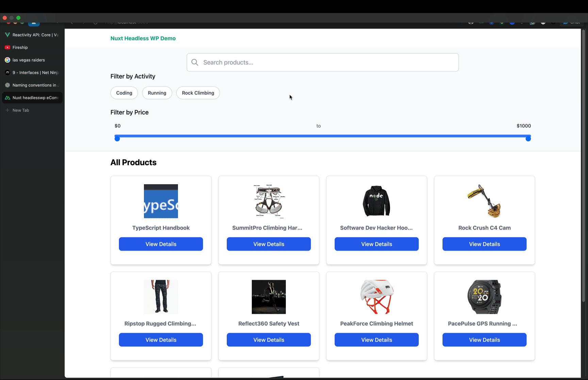
Task: Open the Nuxt Headless WP Demo home link
Action: (143, 38)
